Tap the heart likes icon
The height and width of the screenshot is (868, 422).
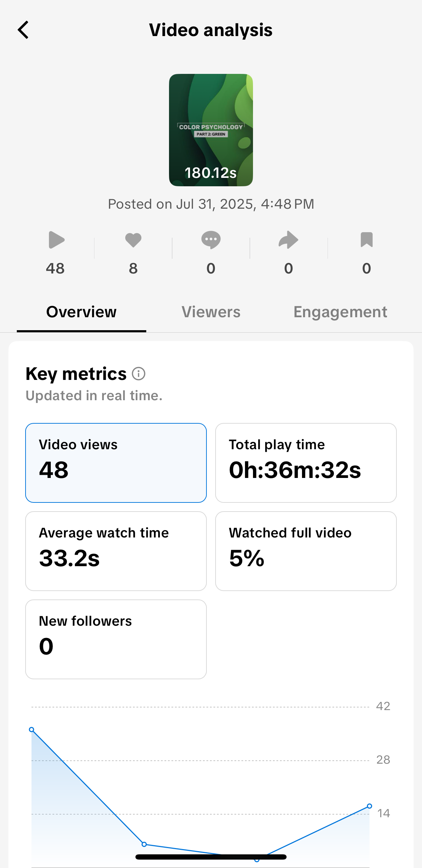pos(133,240)
